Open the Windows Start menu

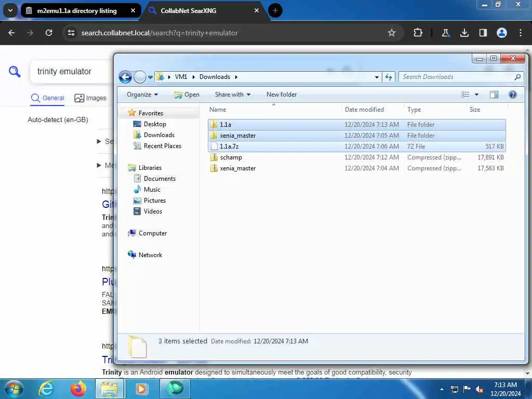14,389
